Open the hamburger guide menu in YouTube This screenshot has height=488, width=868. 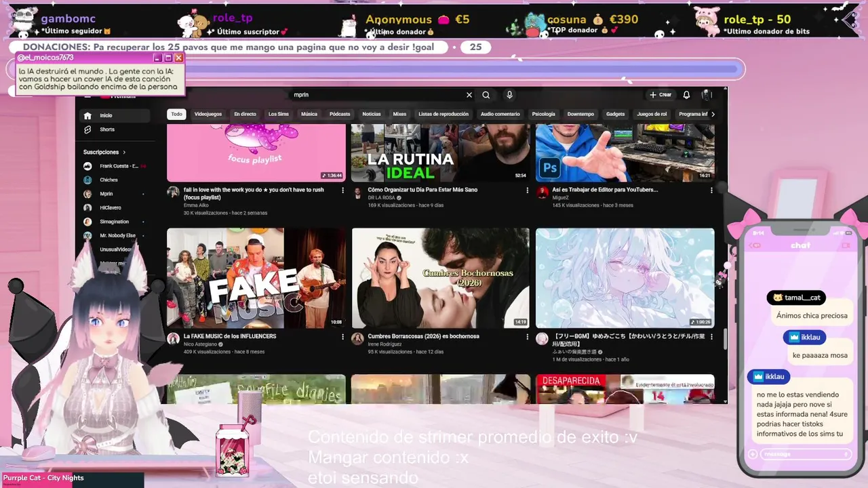(87, 96)
